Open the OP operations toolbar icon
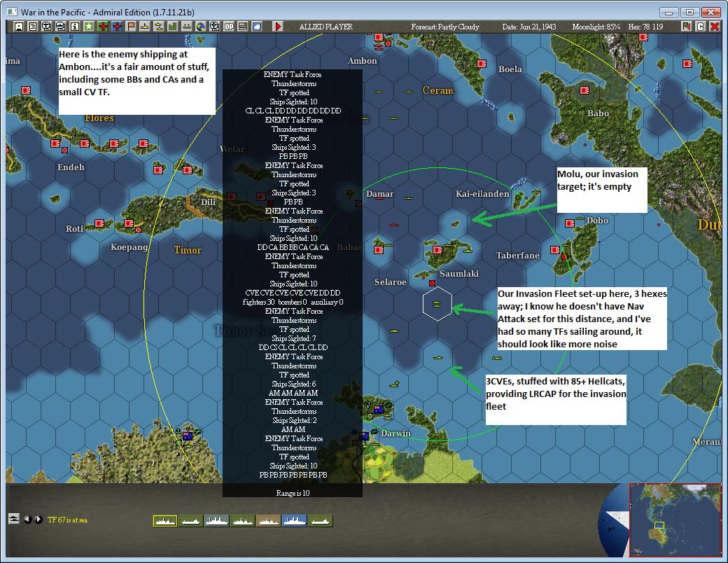This screenshot has height=563, width=728. 229,27
